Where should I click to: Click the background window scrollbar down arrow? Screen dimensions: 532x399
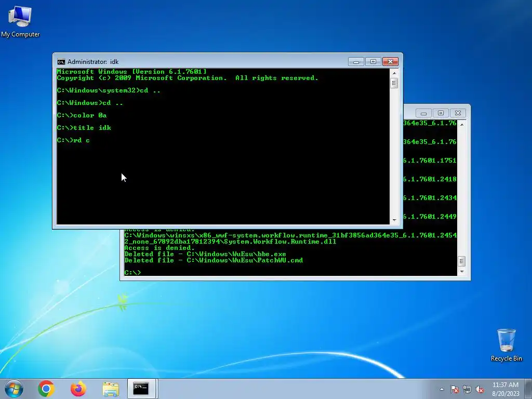[x=461, y=271]
